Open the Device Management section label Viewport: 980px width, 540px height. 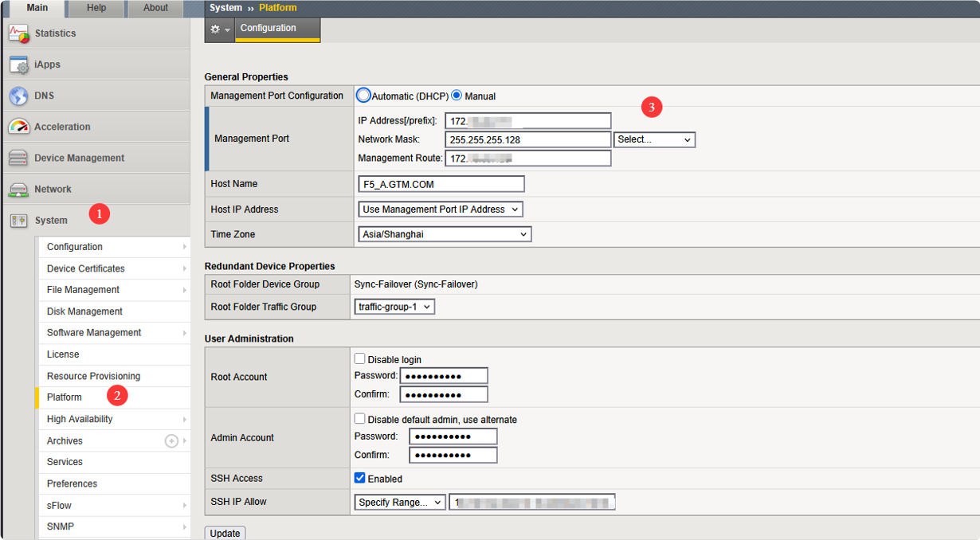tap(79, 158)
